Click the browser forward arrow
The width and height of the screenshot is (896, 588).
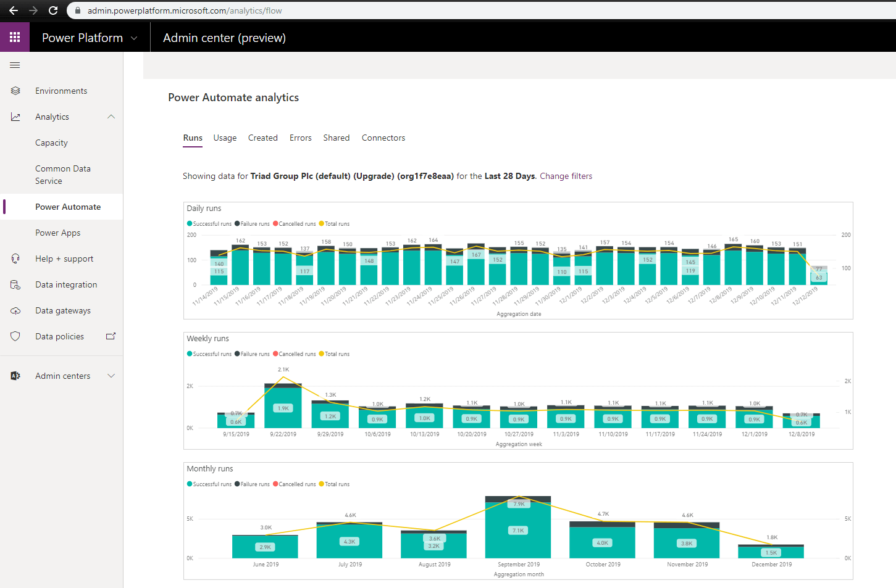pos(33,10)
